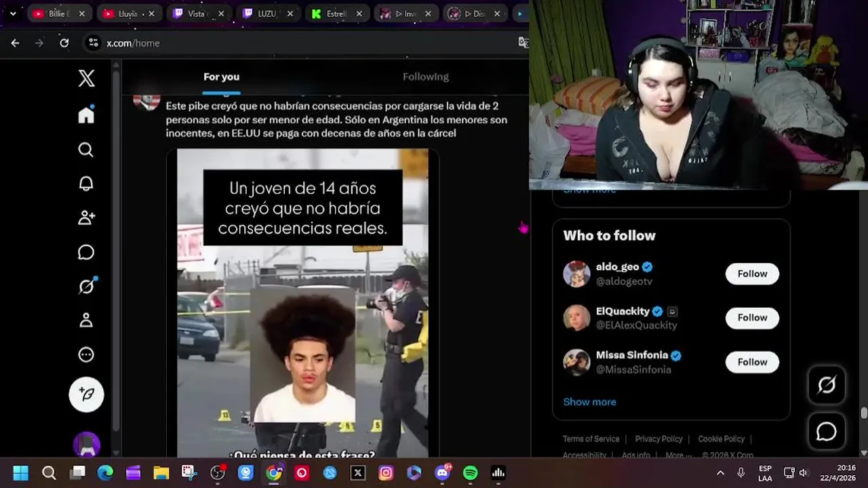Click the post text about 'Este pibe creyó'

336,119
